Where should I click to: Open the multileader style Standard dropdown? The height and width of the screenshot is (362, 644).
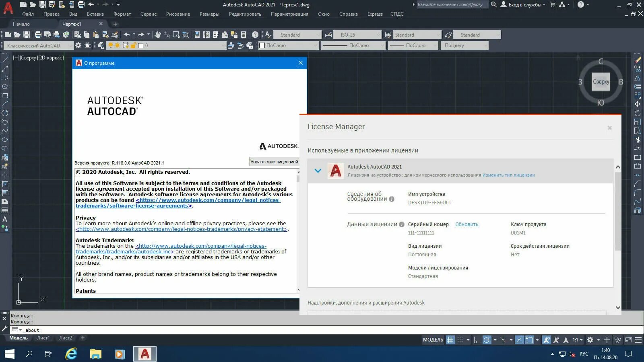477,35
